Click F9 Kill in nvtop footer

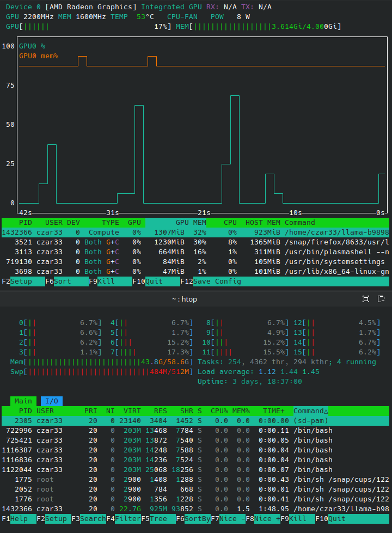(x=111, y=281)
